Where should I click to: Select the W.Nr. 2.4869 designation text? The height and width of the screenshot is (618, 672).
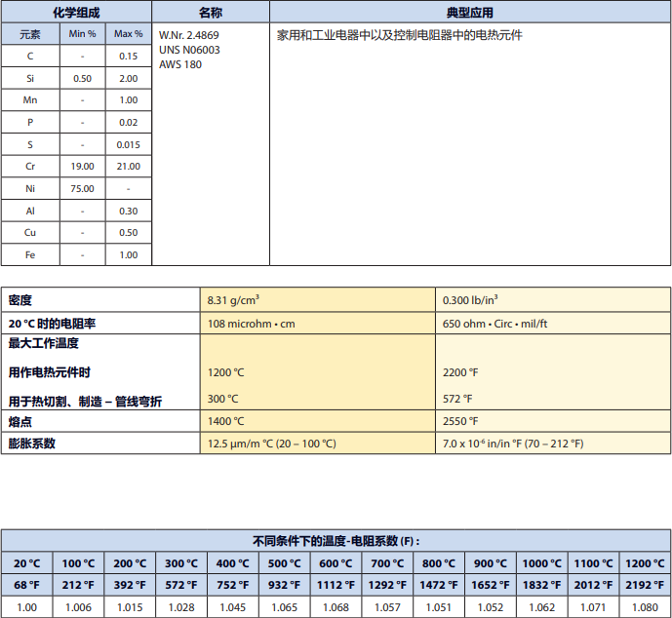point(189,35)
